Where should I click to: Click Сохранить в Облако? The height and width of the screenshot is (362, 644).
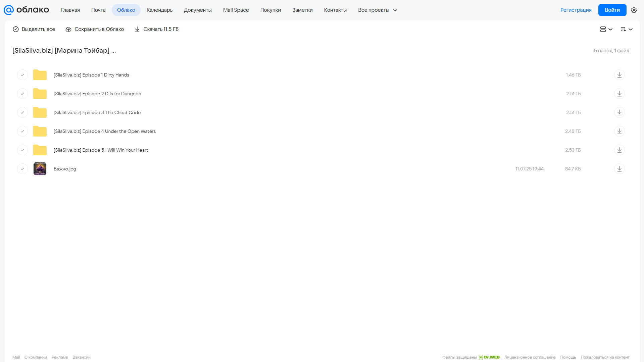point(95,29)
